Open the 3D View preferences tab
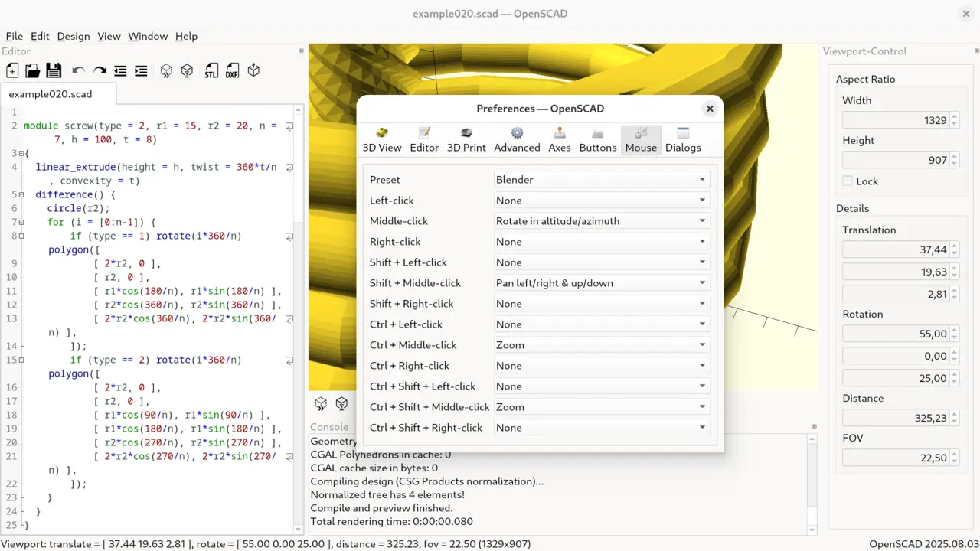980x551 pixels. [382, 140]
